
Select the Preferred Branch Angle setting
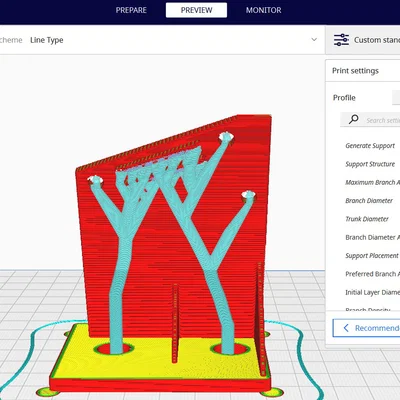click(x=372, y=274)
